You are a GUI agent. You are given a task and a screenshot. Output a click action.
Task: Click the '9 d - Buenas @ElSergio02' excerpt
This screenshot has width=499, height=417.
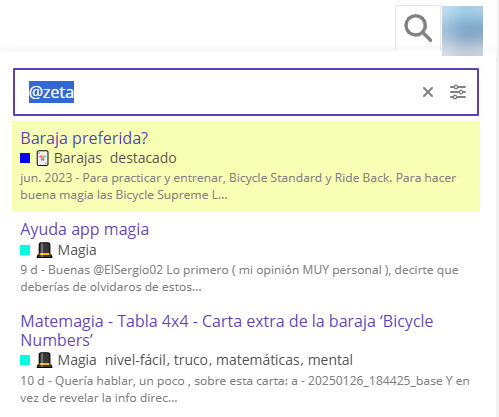(x=239, y=278)
